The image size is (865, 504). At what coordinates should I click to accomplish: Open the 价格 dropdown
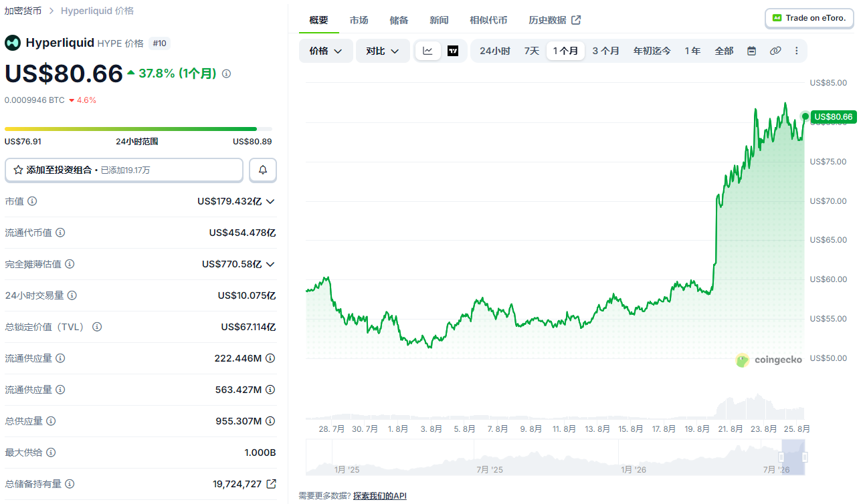(326, 51)
